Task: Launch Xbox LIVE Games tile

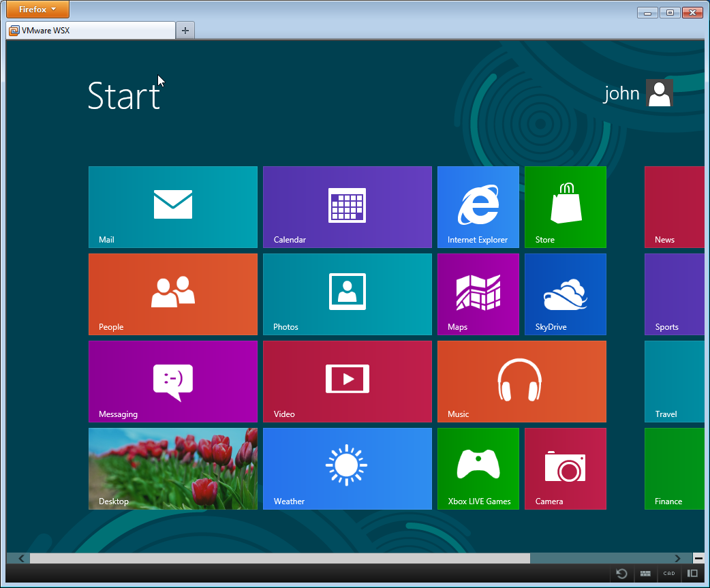Action: (x=478, y=469)
